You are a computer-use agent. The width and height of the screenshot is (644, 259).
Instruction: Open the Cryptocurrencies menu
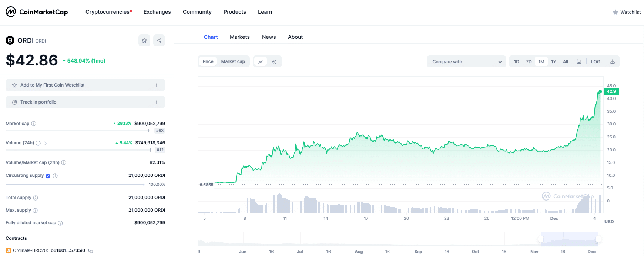point(108,12)
